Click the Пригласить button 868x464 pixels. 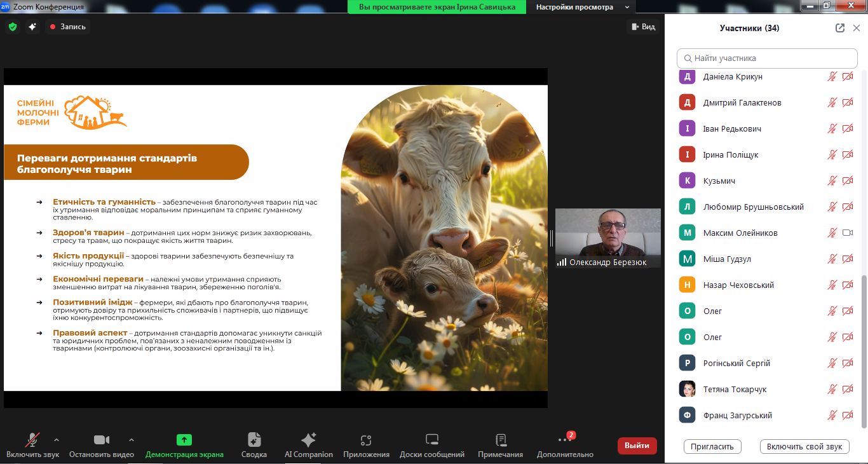click(712, 446)
